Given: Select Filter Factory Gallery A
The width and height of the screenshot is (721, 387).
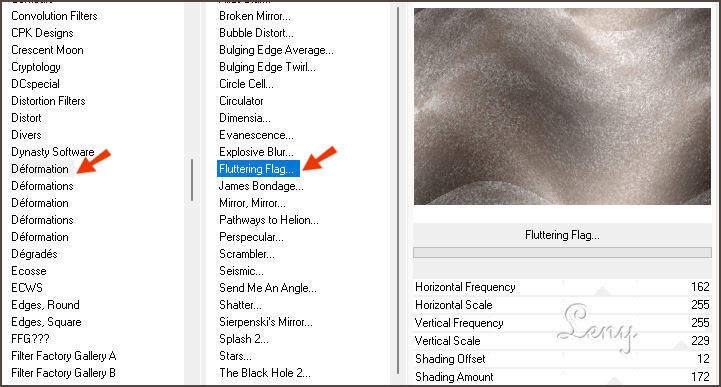Looking at the screenshot, I should [x=63, y=356].
